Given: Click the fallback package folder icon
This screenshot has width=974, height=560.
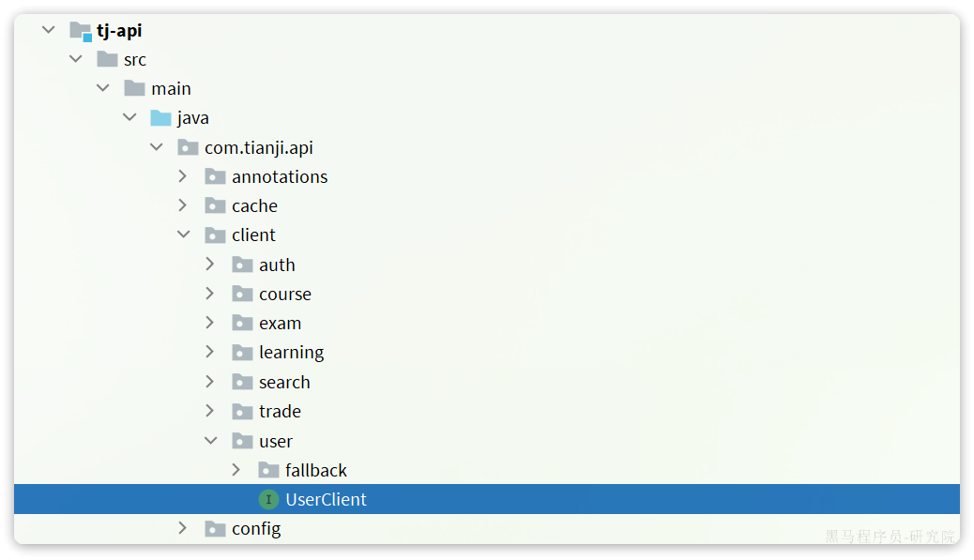Looking at the screenshot, I should (268, 470).
